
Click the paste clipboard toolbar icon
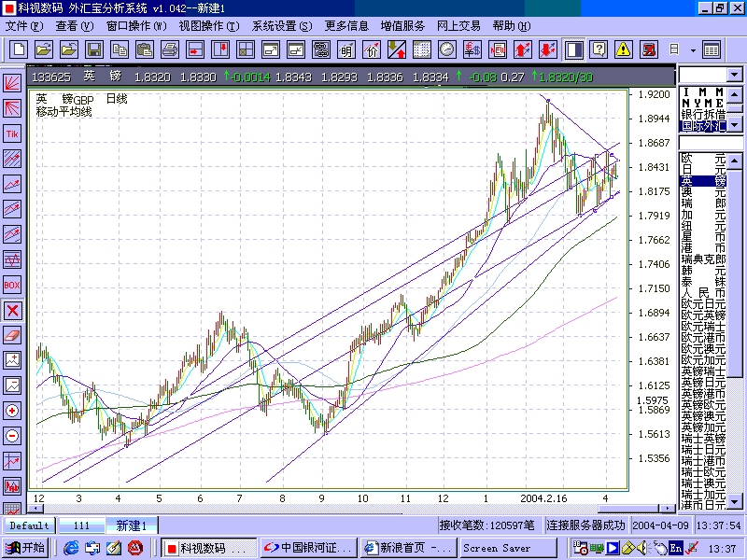[x=145, y=49]
